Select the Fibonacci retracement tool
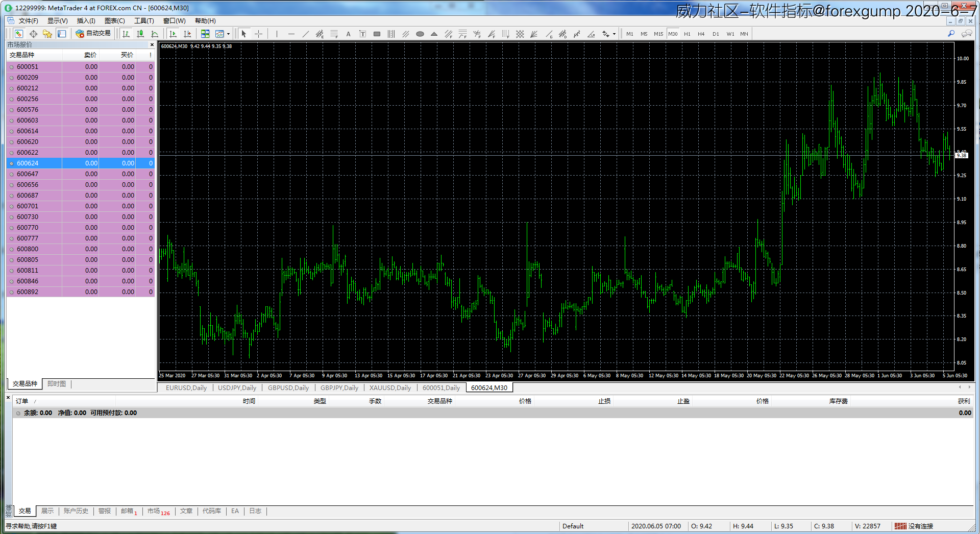 coord(334,34)
